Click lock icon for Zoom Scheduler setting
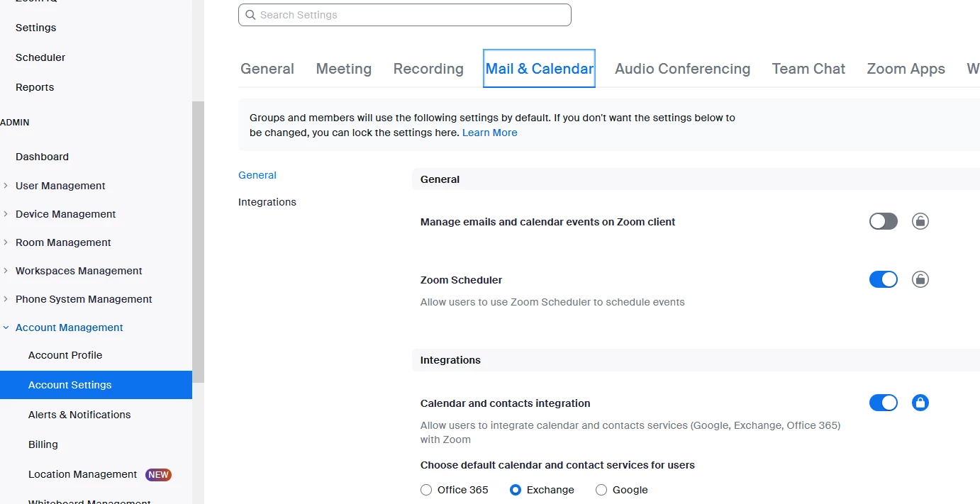The height and width of the screenshot is (504, 980). pyautogui.click(x=920, y=279)
